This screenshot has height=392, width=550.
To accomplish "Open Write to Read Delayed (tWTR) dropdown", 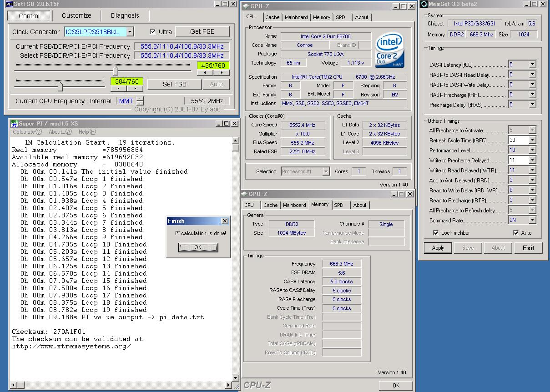I will pos(532,170).
